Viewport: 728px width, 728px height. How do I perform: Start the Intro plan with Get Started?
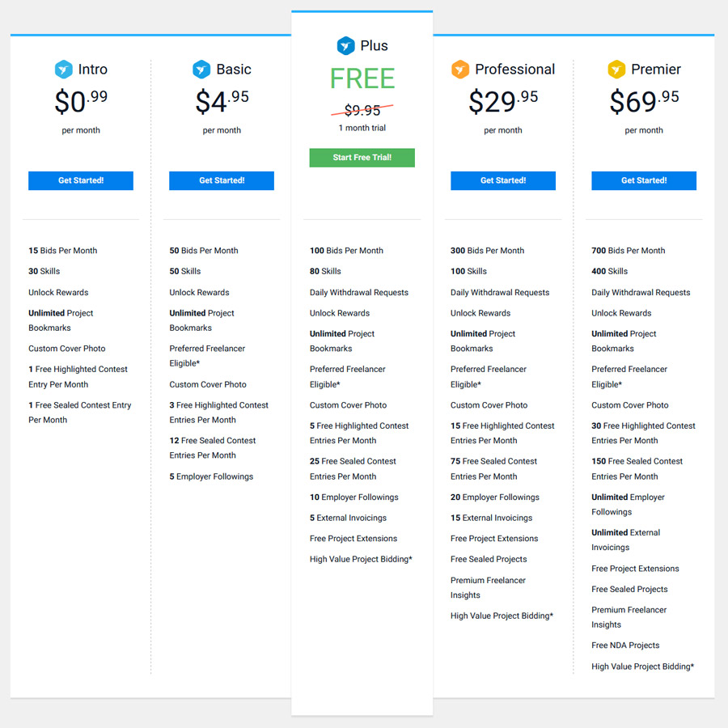tap(81, 180)
